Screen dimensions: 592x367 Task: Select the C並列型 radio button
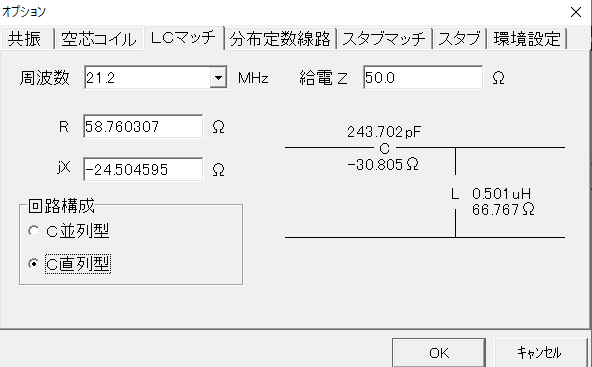[34, 231]
